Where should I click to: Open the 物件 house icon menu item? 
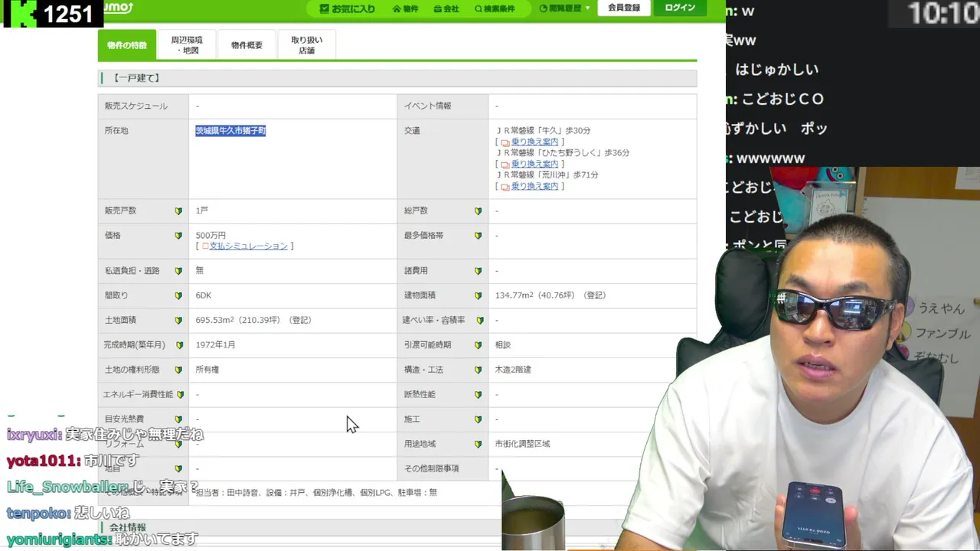(x=405, y=8)
